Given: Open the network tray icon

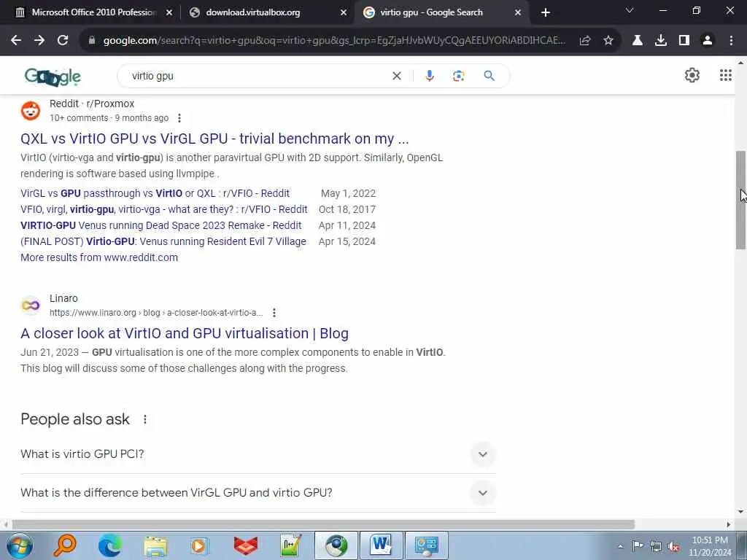Looking at the screenshot, I should click(656, 547).
